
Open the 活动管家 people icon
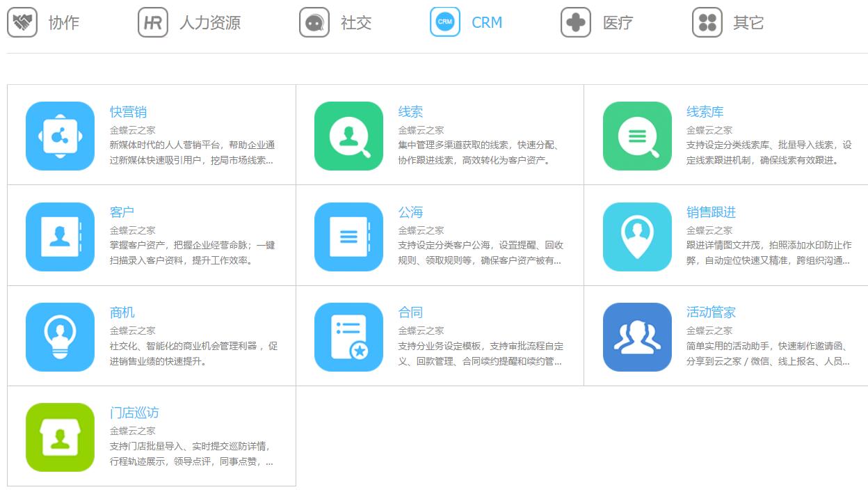click(x=637, y=337)
